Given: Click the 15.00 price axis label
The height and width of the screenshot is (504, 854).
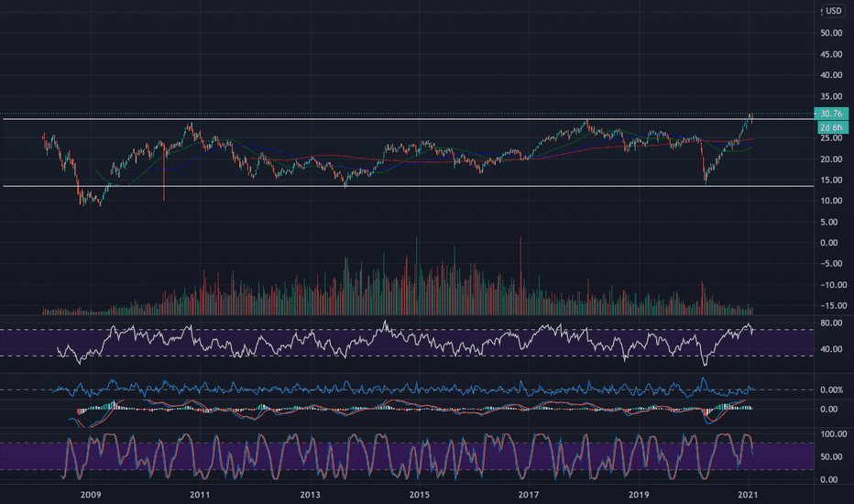Looking at the screenshot, I should pyautogui.click(x=831, y=181).
